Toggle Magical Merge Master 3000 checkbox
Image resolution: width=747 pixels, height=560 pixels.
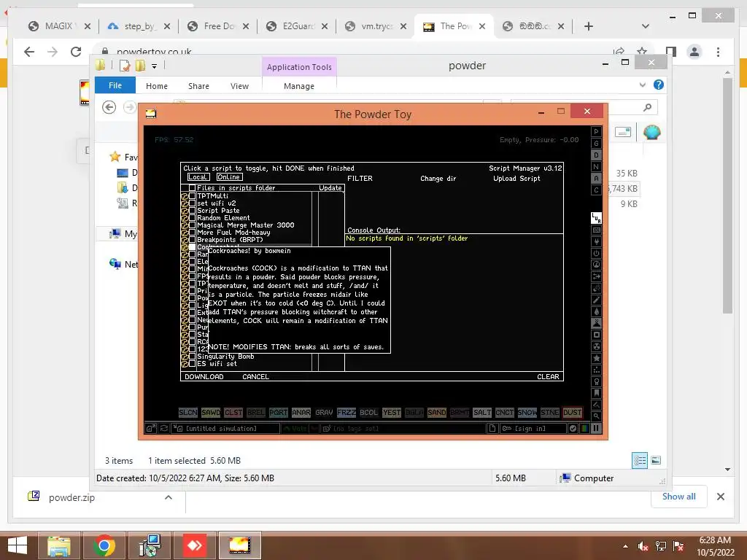[192, 225]
